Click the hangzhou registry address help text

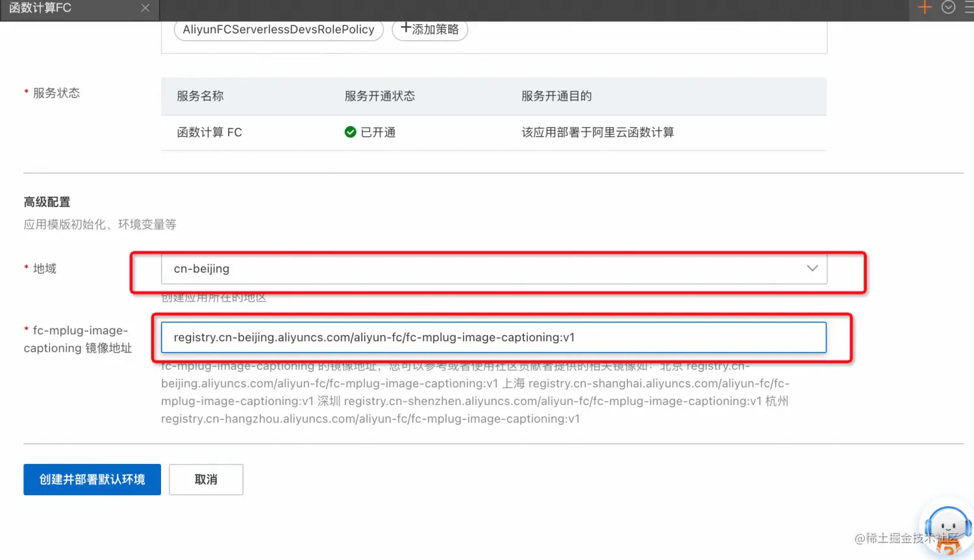pos(370,419)
